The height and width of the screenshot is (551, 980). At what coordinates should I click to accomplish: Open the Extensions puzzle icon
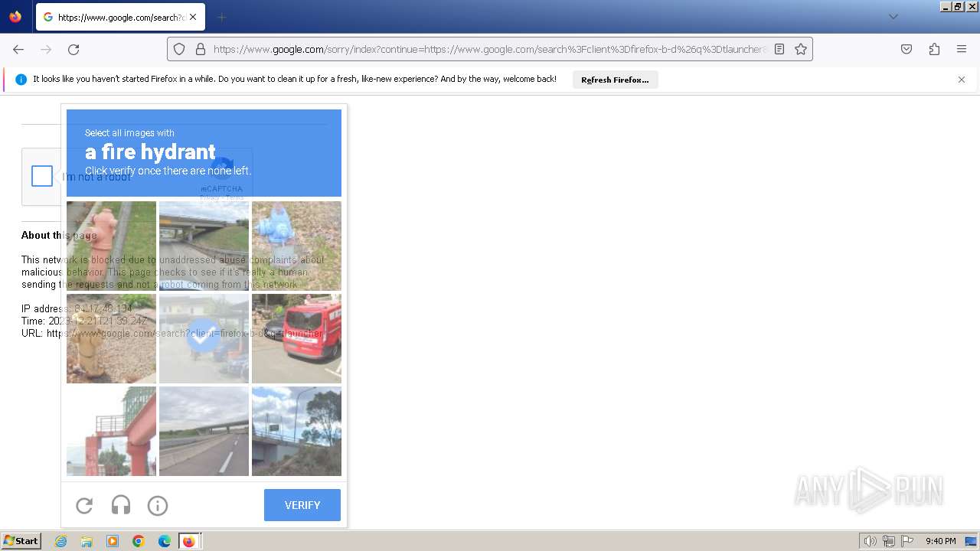click(934, 49)
